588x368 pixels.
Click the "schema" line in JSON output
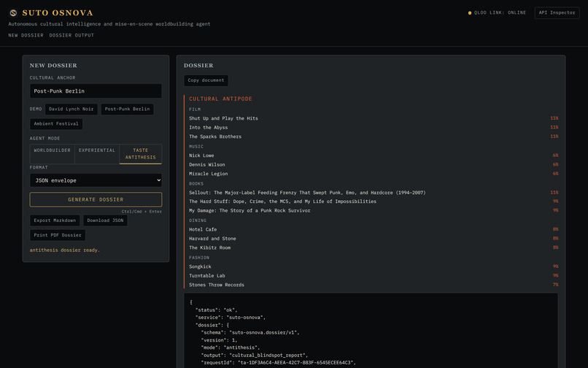click(x=250, y=332)
